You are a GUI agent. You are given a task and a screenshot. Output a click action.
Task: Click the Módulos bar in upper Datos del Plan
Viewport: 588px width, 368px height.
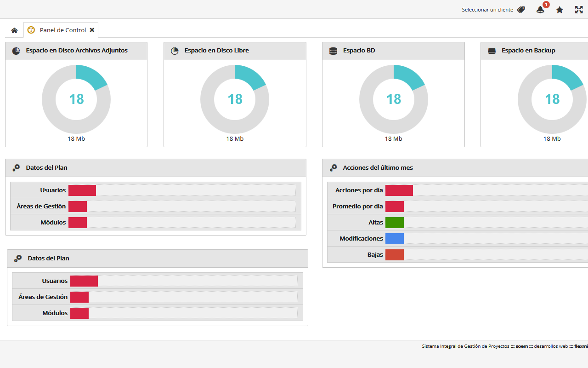78,222
